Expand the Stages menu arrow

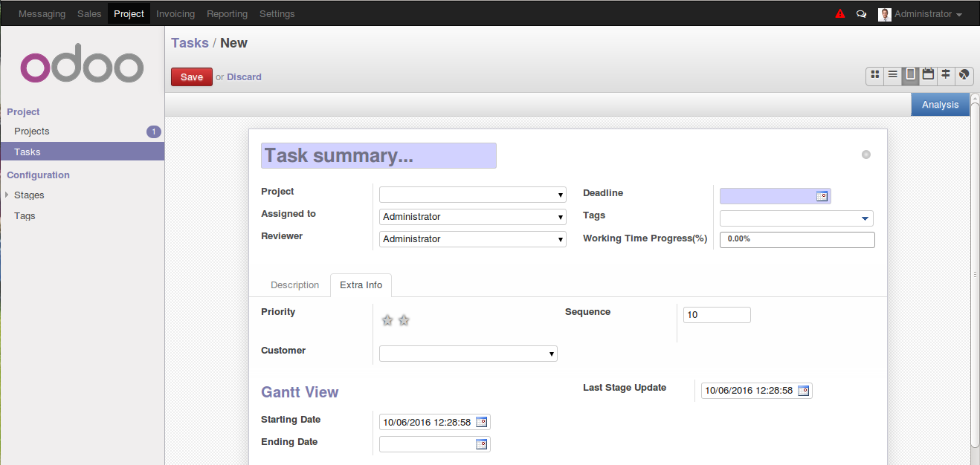click(x=7, y=195)
